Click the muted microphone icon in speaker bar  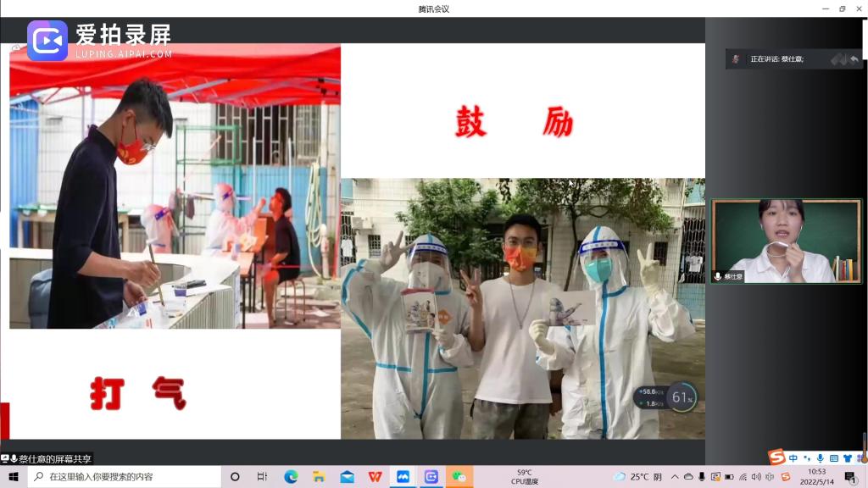point(837,58)
